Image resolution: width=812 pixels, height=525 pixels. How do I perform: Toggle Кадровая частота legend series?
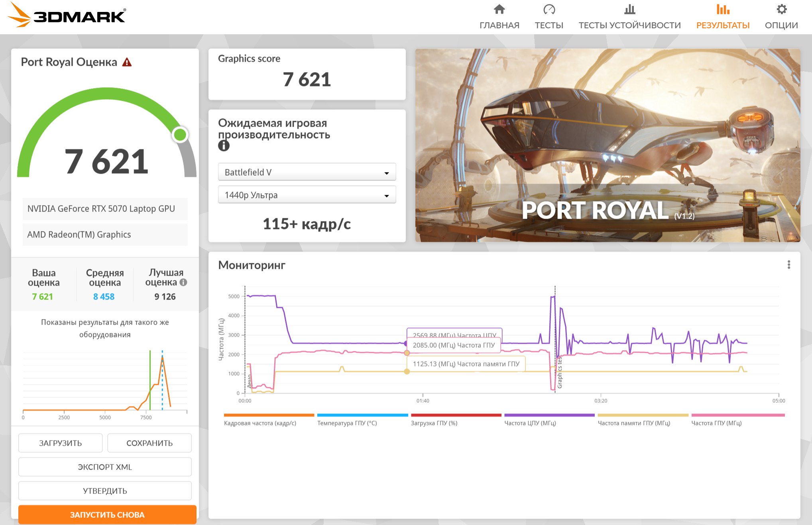click(260, 423)
